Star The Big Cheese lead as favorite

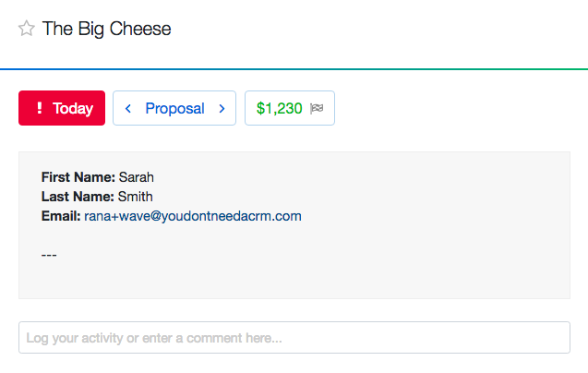pyautogui.click(x=27, y=30)
